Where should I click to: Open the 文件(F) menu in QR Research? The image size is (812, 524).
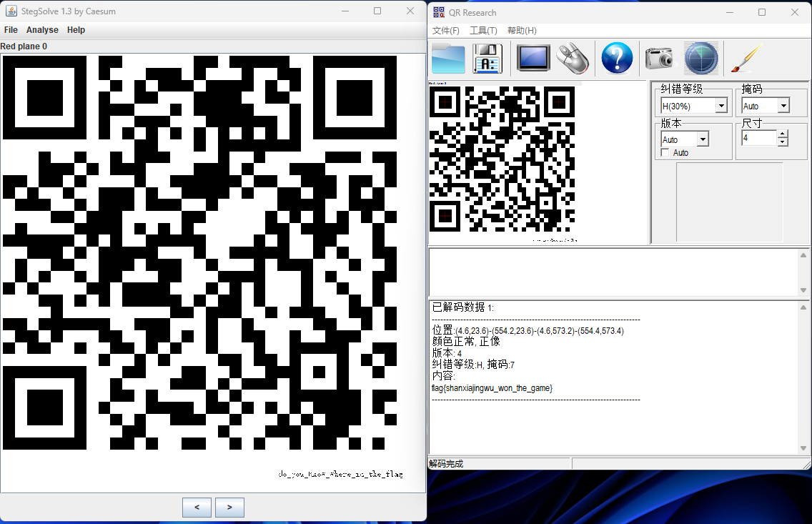pyautogui.click(x=446, y=31)
